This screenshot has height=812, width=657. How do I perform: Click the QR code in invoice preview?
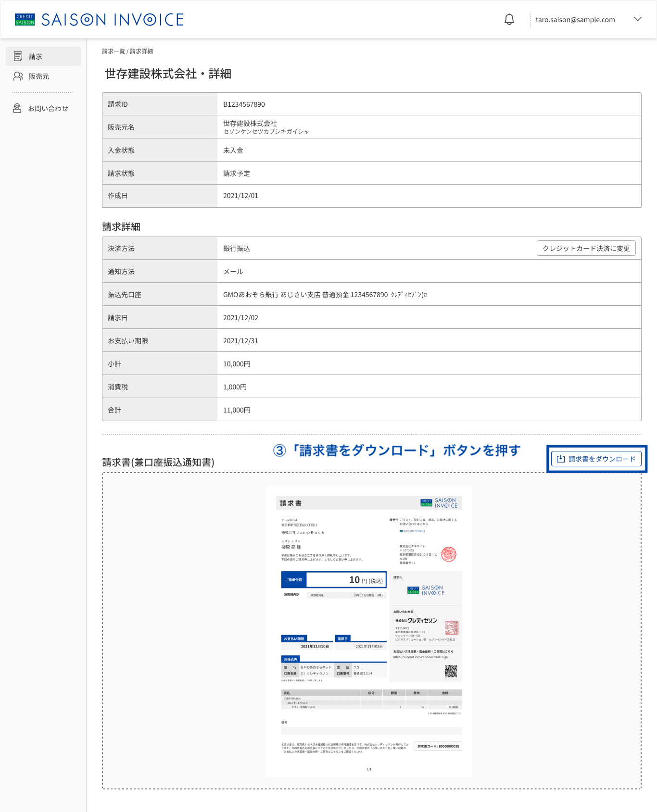(451, 671)
